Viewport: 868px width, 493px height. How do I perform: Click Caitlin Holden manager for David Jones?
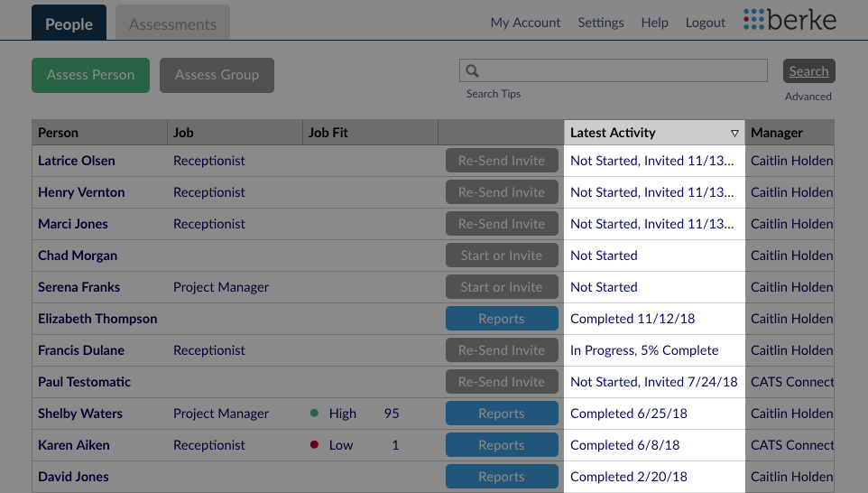[x=791, y=477]
